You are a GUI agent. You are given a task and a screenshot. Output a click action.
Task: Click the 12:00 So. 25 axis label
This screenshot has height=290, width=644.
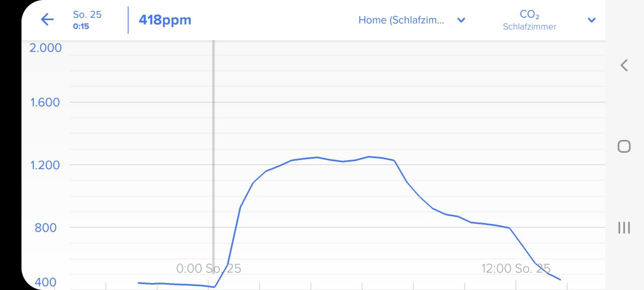pos(516,268)
